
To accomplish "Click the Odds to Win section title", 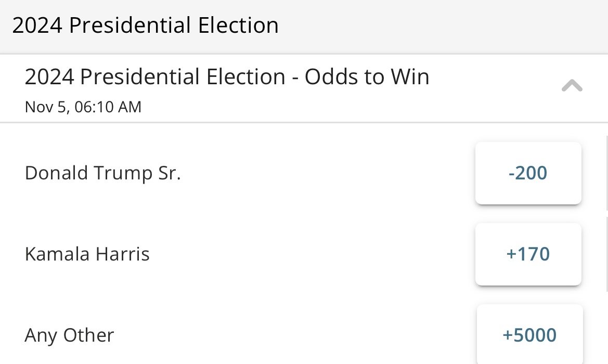I will click(227, 77).
